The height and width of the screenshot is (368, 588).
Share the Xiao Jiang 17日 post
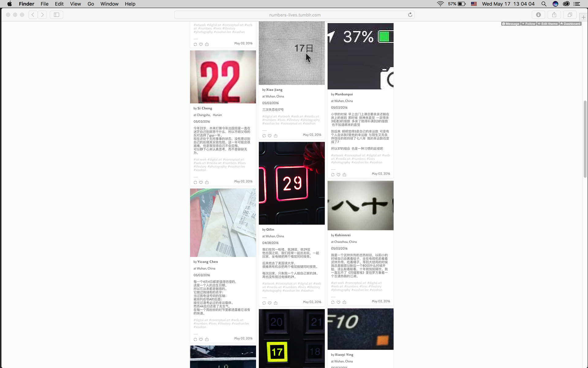[276, 136]
